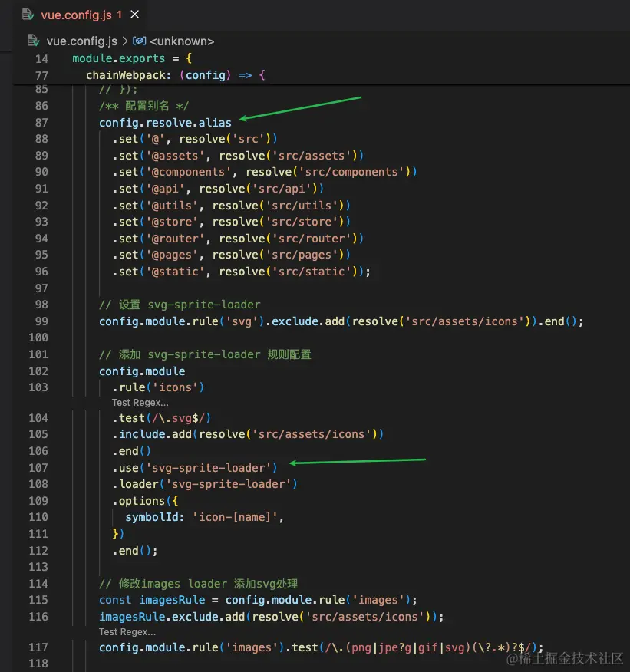Click line number 87 in the gutter
The width and height of the screenshot is (630, 672).
(41, 123)
